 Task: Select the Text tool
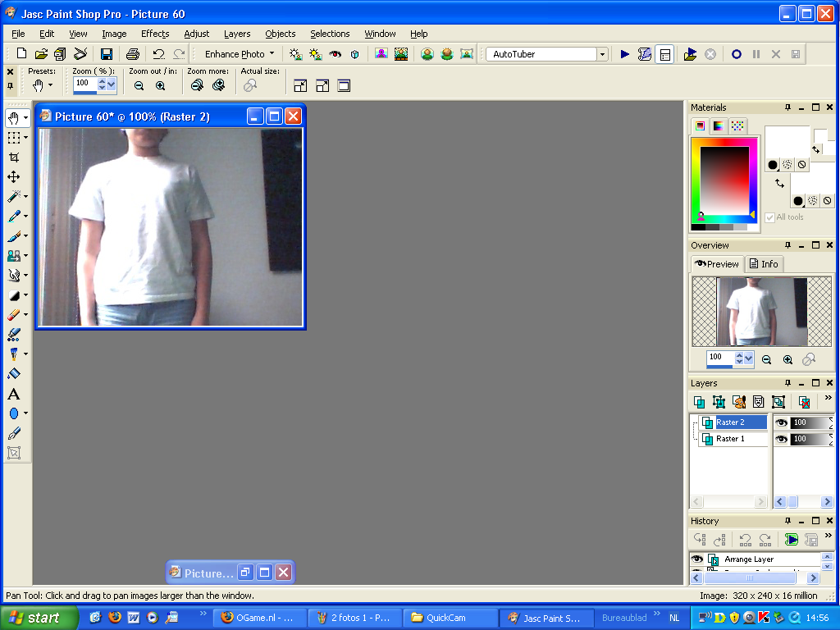13,393
